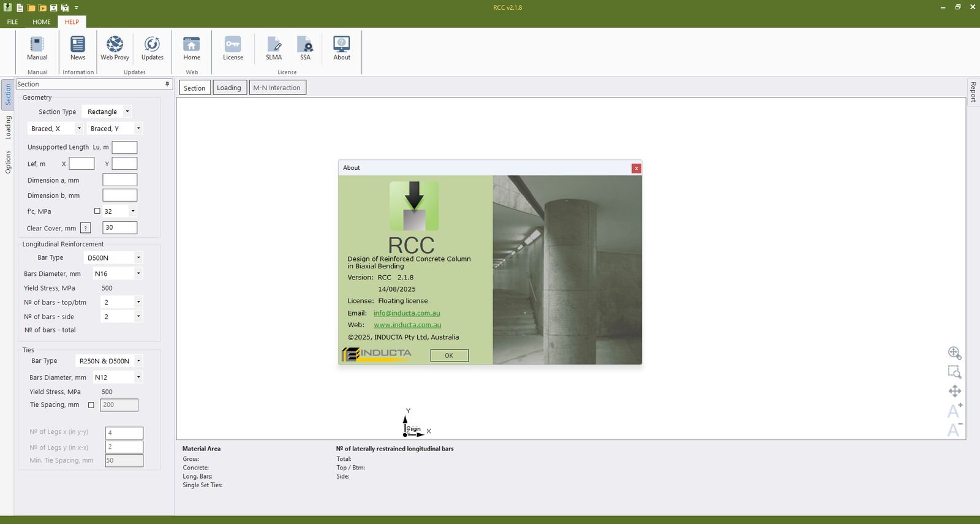
Task: Click the info@inducta.com.au email link
Action: pos(407,313)
